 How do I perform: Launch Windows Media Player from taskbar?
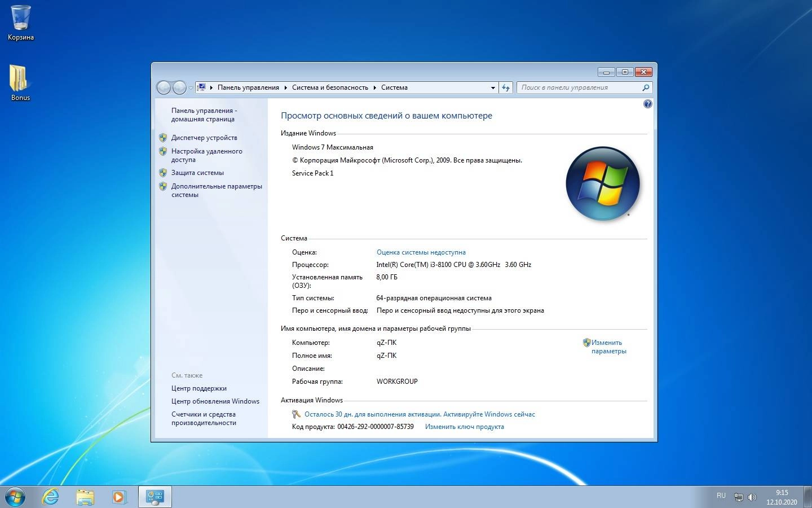119,497
